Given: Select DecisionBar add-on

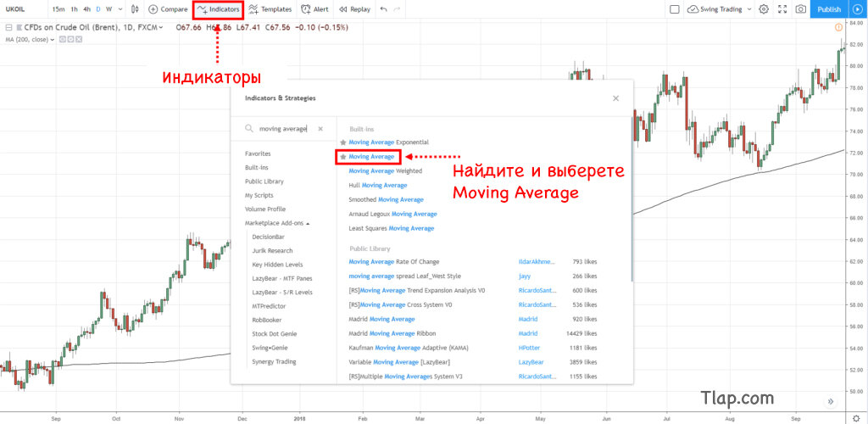Looking at the screenshot, I should click(269, 237).
